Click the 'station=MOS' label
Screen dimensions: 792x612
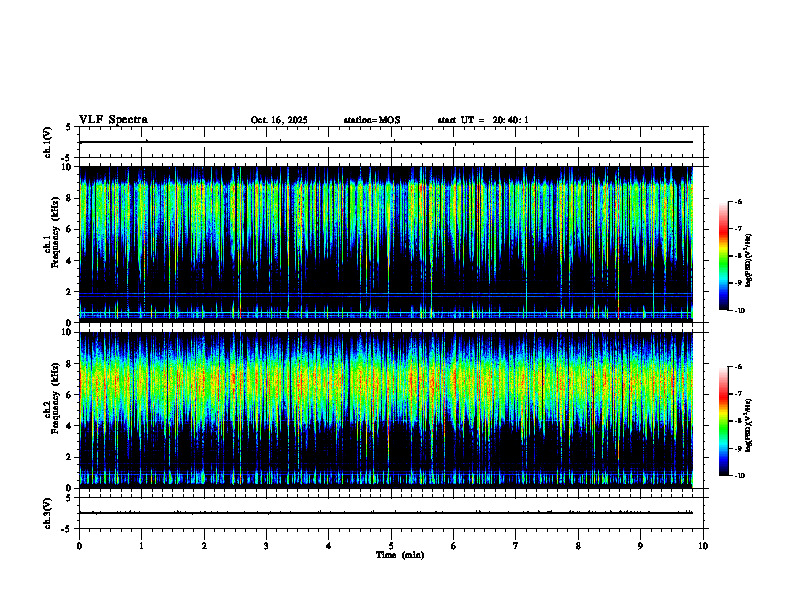point(372,120)
